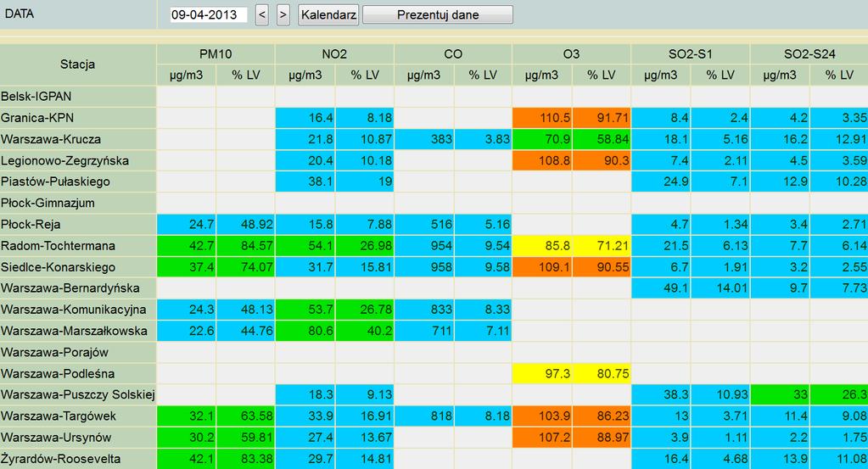Select O3 value 109.1 for Siedlce-Konarskiego
The height and width of the screenshot is (469, 868).
(x=542, y=267)
